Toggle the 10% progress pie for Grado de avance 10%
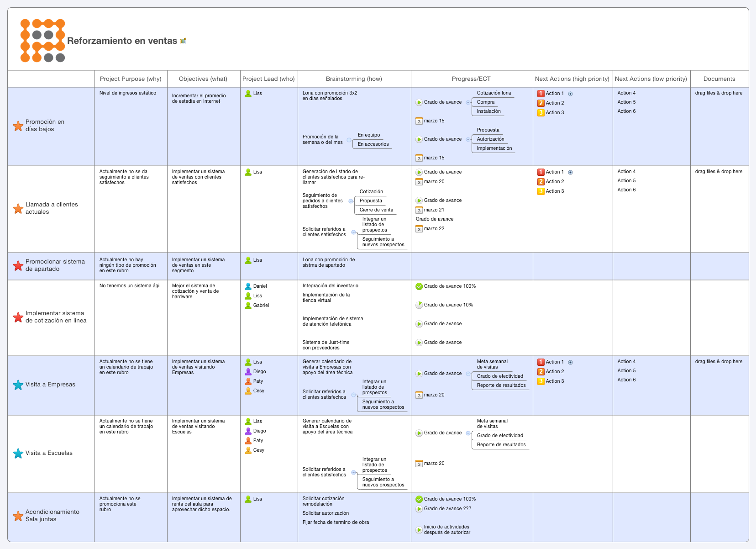 [x=419, y=305]
